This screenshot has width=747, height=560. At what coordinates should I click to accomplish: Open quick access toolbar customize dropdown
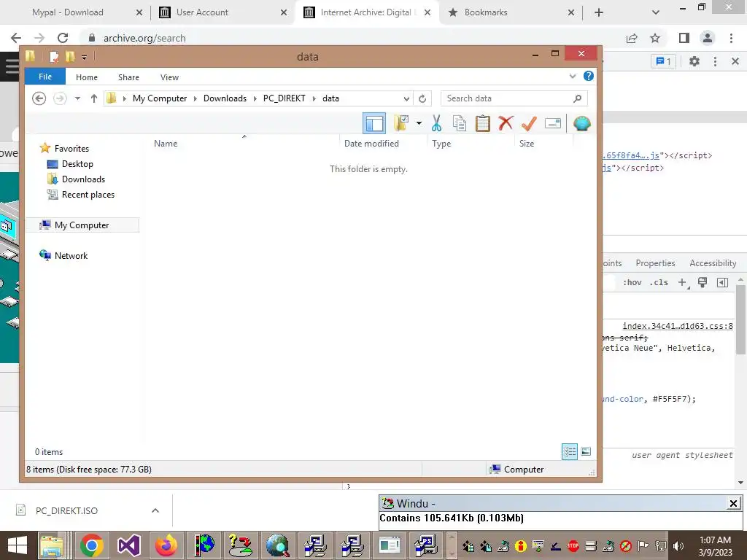(x=84, y=58)
